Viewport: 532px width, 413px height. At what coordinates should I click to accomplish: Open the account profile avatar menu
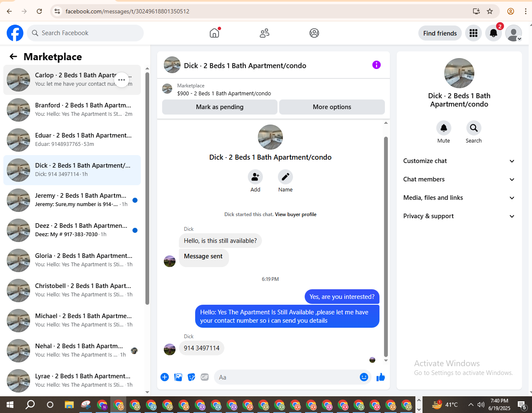(514, 33)
